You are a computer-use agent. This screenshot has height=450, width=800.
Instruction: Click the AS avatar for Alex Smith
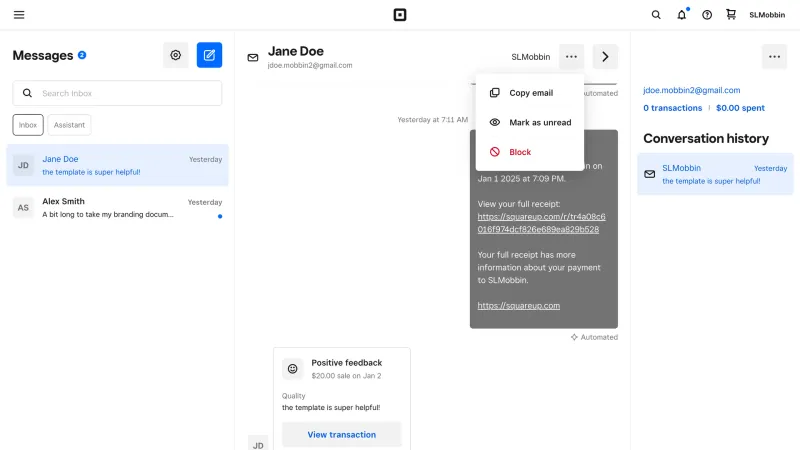coord(23,208)
